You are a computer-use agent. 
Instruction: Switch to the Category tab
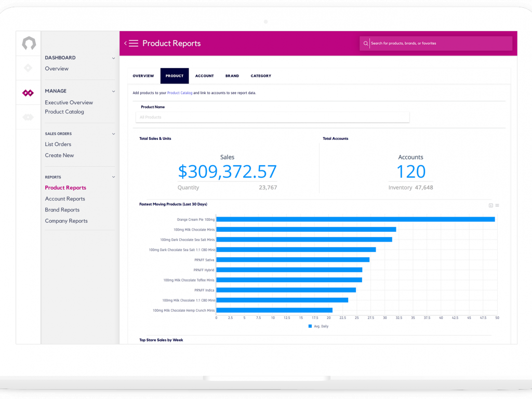(x=261, y=76)
